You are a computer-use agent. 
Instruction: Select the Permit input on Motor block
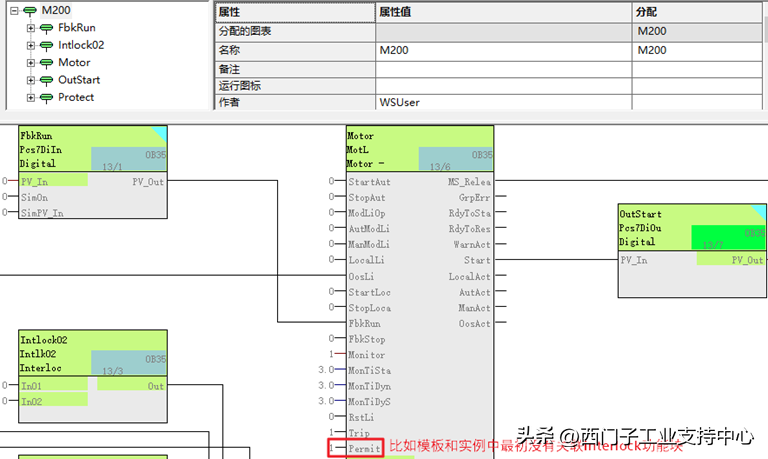(x=364, y=449)
